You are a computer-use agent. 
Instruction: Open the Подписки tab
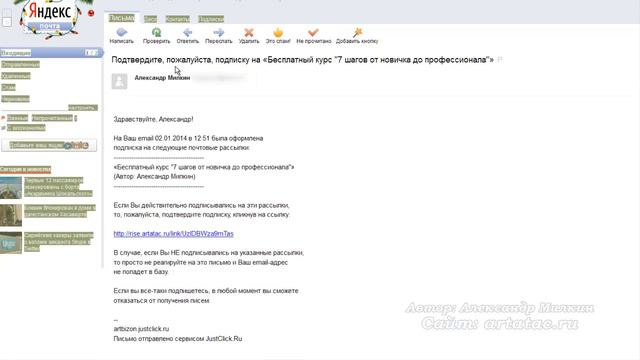coord(211,19)
